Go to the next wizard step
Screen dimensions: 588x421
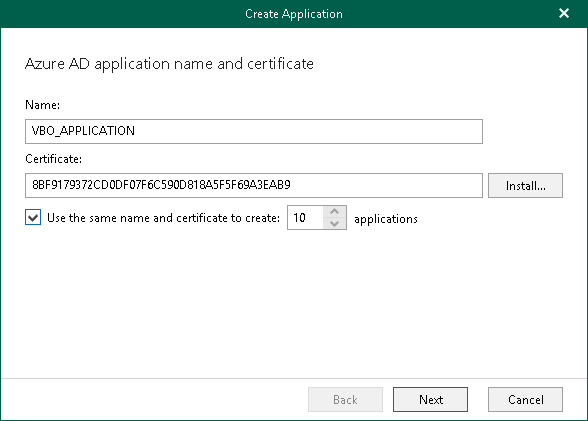pyautogui.click(x=430, y=400)
